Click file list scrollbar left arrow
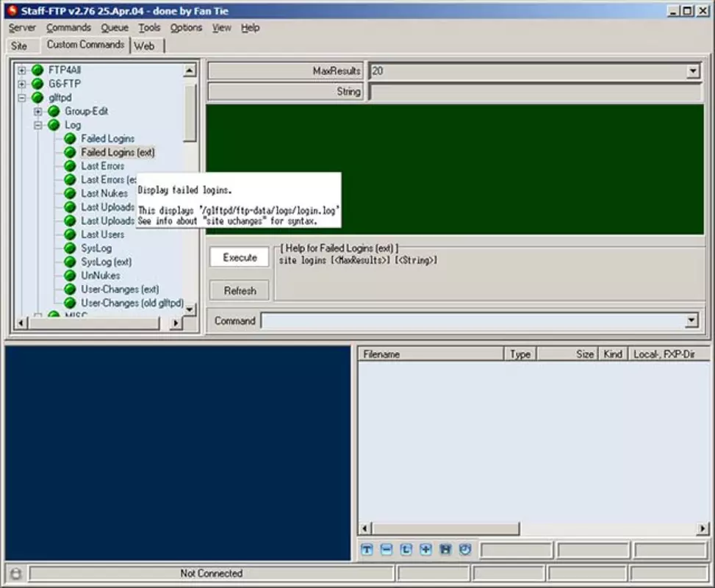The width and height of the screenshot is (715, 588). click(364, 528)
